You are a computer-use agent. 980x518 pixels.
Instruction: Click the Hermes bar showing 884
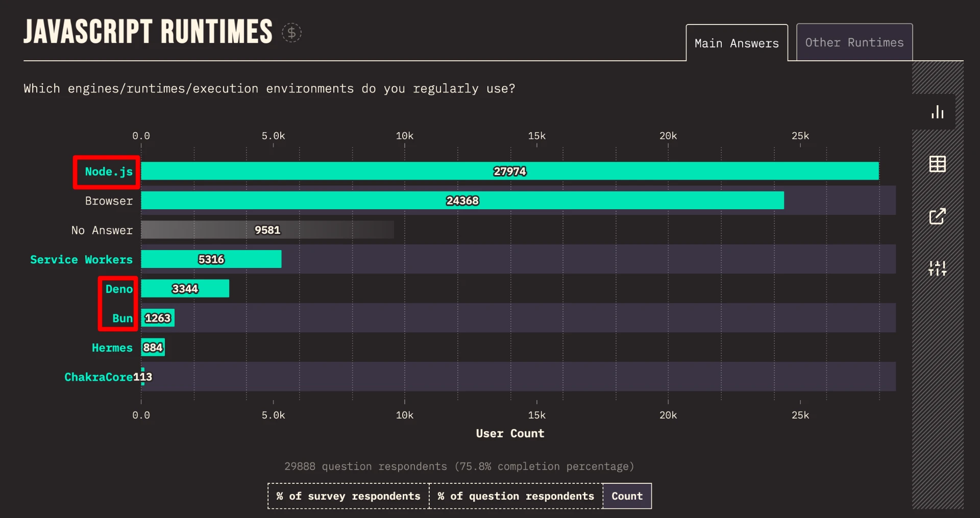pyautogui.click(x=153, y=348)
